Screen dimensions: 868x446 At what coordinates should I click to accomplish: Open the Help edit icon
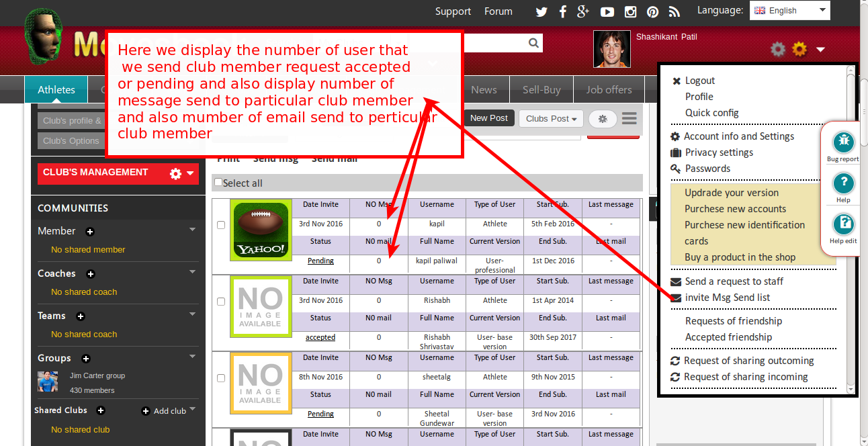(843, 224)
